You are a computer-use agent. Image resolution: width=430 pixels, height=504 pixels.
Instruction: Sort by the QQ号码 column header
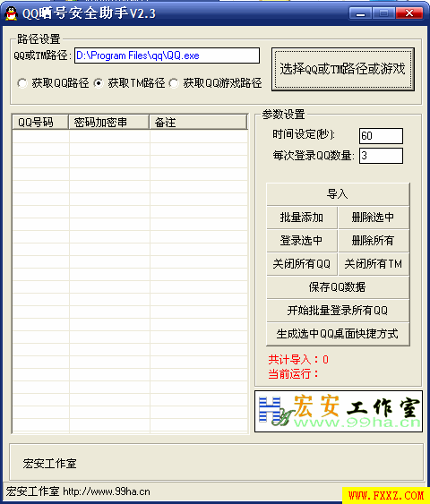click(40, 122)
